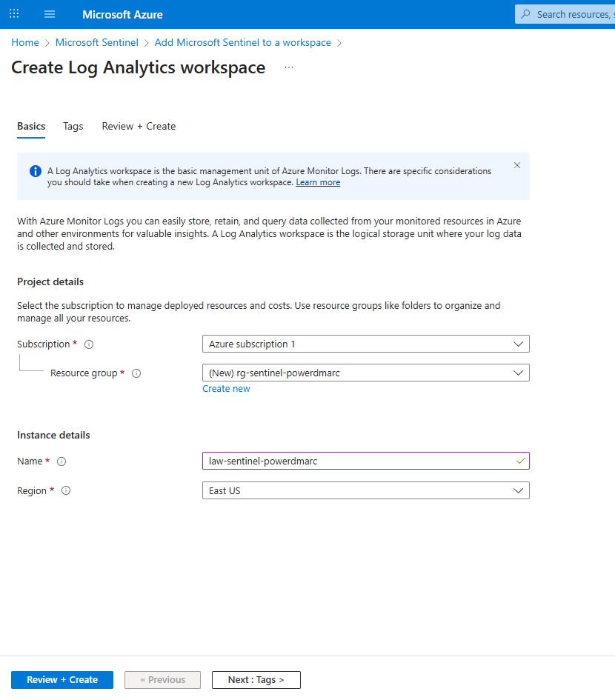Open the portal hamburger menu
Viewport: 615px width, 700px height.
tap(50, 14)
